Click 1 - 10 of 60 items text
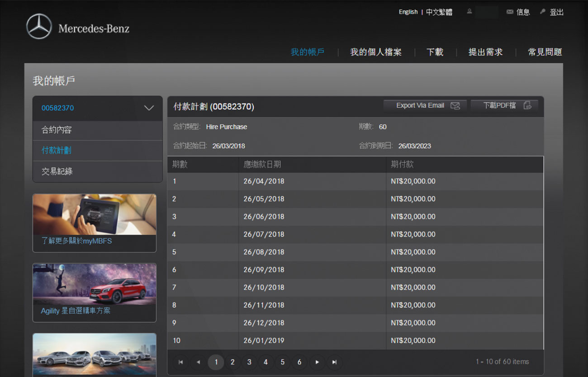 pyautogui.click(x=502, y=362)
